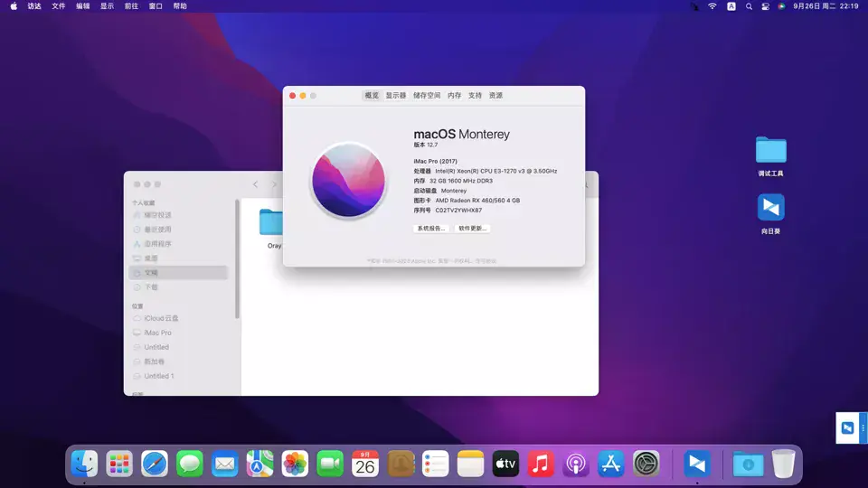This screenshot has height=488, width=868.
Task: Launch Safari from the Dock
Action: (x=155, y=464)
